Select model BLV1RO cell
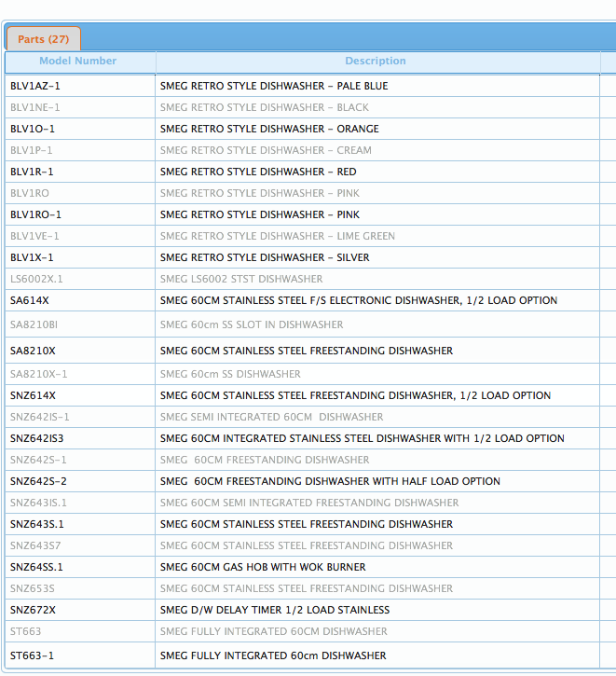The height and width of the screenshot is (676, 616). (x=80, y=193)
